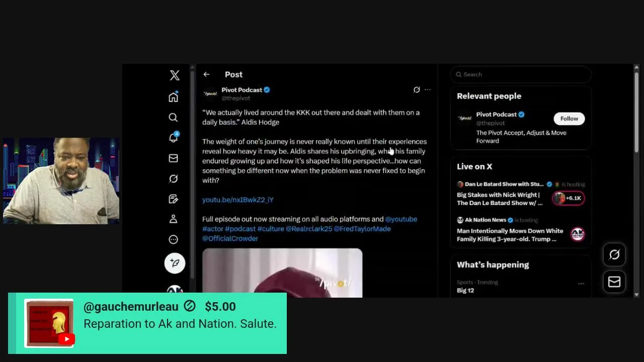This screenshot has height=362, width=644.
Task: Click the "What's happening" heading
Action: click(493, 265)
